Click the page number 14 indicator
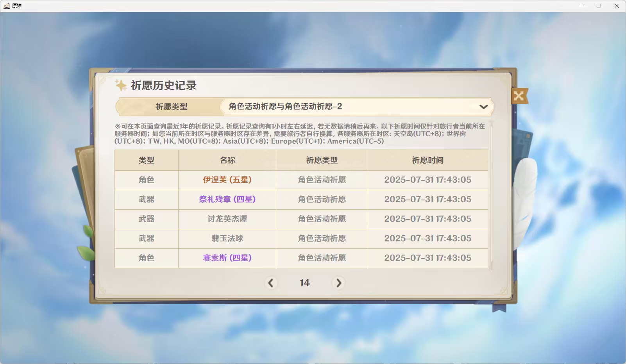Screen dimensions: 626x364 tap(304, 283)
